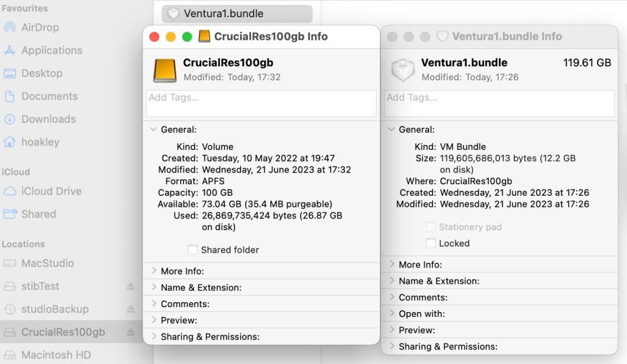Click Add Tags field in CrucialRes100gb Info
Viewport: 627px width, 364px height.
[x=261, y=103]
